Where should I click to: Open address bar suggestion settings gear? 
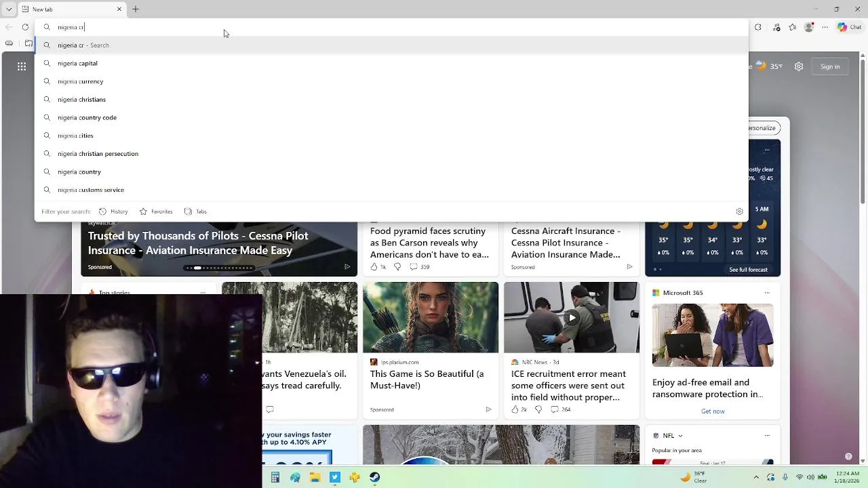pyautogui.click(x=739, y=211)
